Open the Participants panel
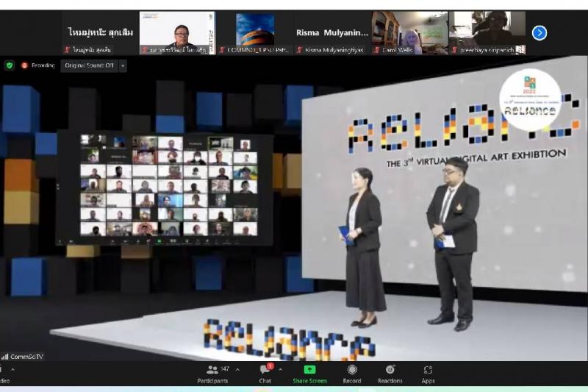This screenshot has width=588, height=392. [212, 373]
